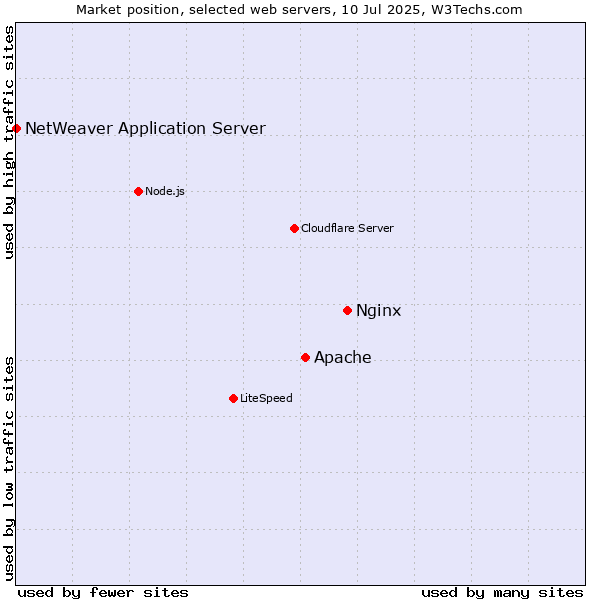Click the NetWeaver Application Server red marker
The height and width of the screenshot is (600, 600).
[16, 128]
